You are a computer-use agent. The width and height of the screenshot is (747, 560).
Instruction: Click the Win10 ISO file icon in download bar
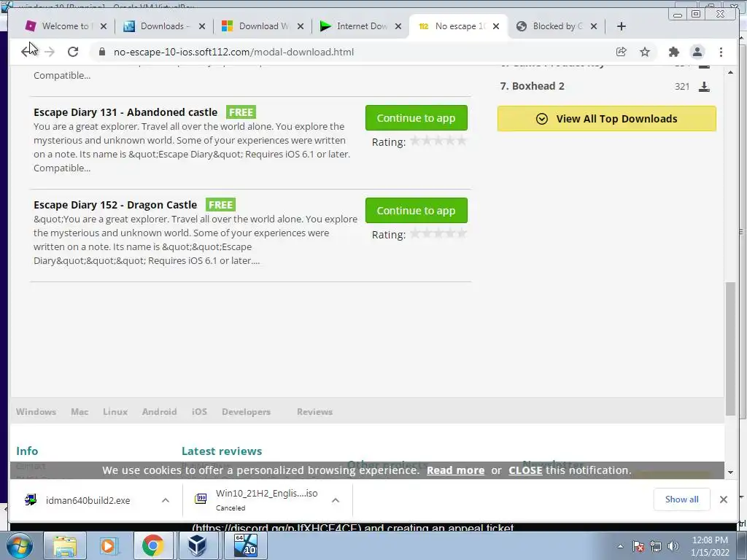[x=201, y=499]
